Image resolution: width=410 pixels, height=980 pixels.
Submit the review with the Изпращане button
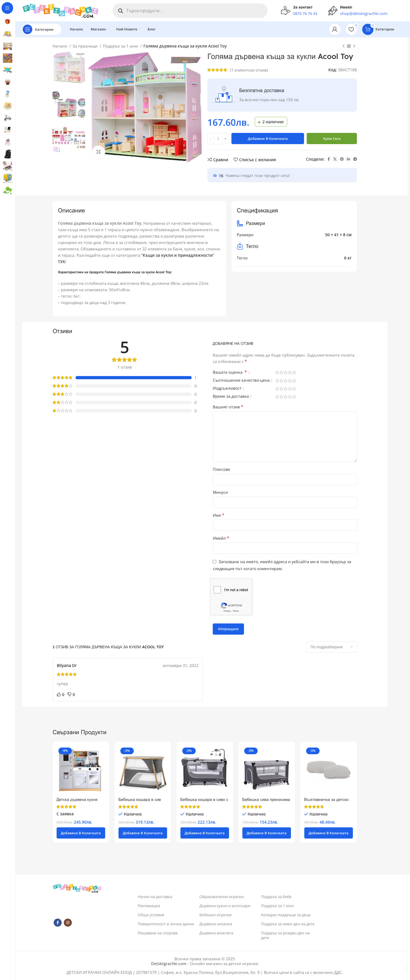coord(228,629)
